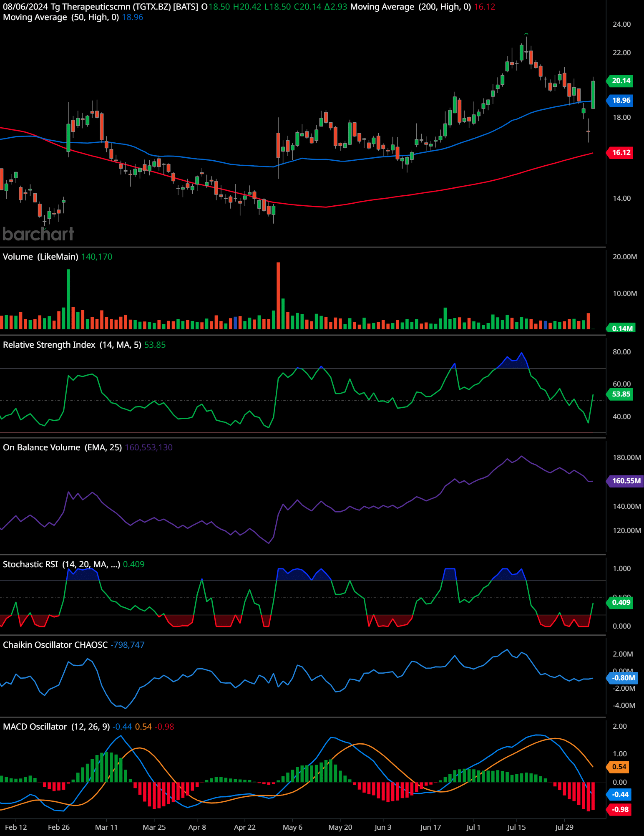Click the May 20 date on time axis
This screenshot has width=644, height=836.
point(340,827)
